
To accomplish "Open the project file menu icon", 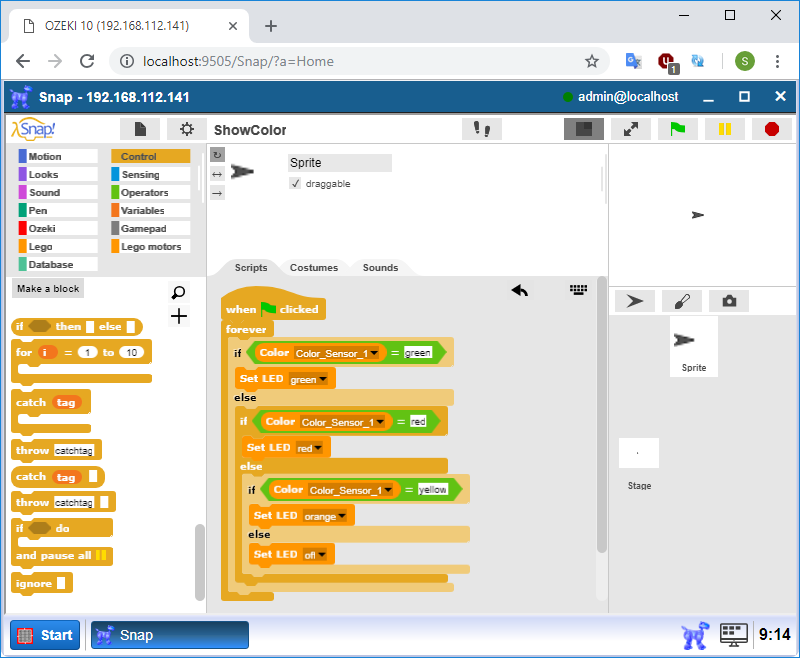I will click(x=140, y=129).
